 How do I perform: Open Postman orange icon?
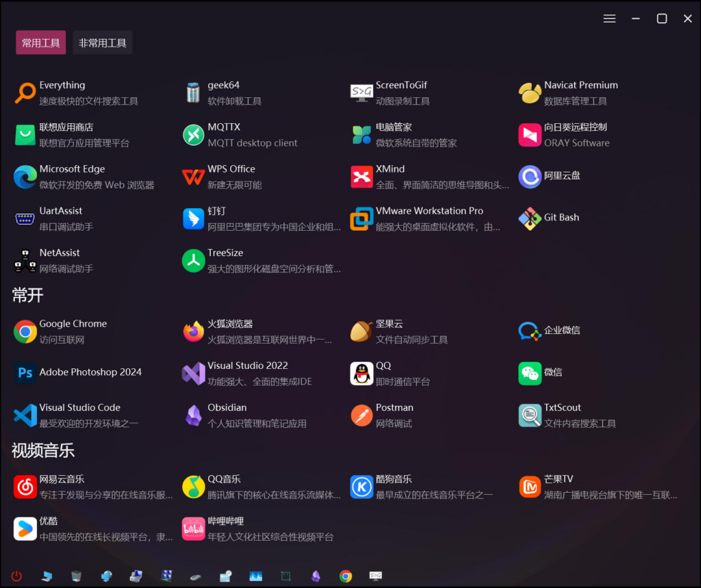(x=361, y=416)
